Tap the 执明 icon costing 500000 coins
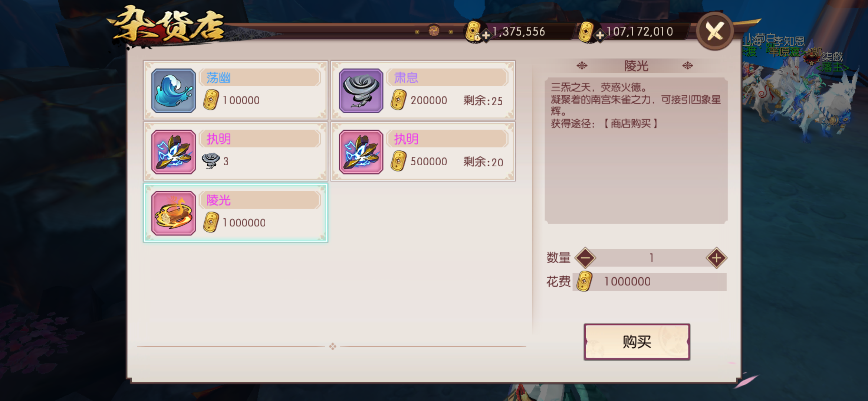 coord(361,151)
